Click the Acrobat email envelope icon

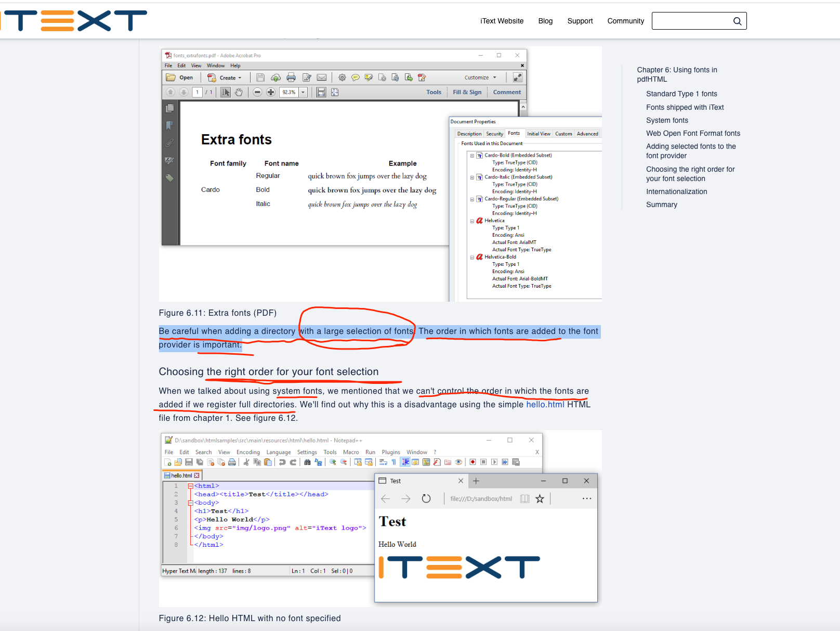(x=322, y=78)
